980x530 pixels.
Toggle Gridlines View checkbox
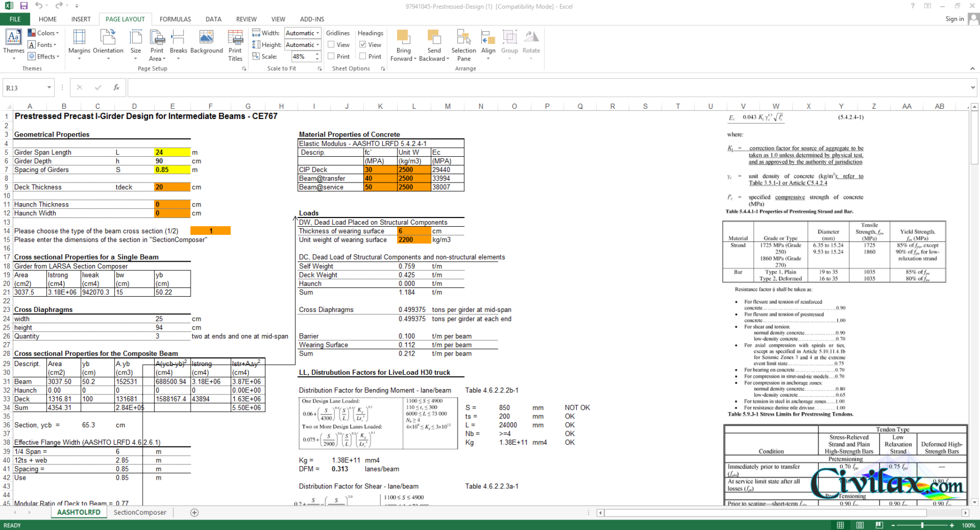coord(331,45)
